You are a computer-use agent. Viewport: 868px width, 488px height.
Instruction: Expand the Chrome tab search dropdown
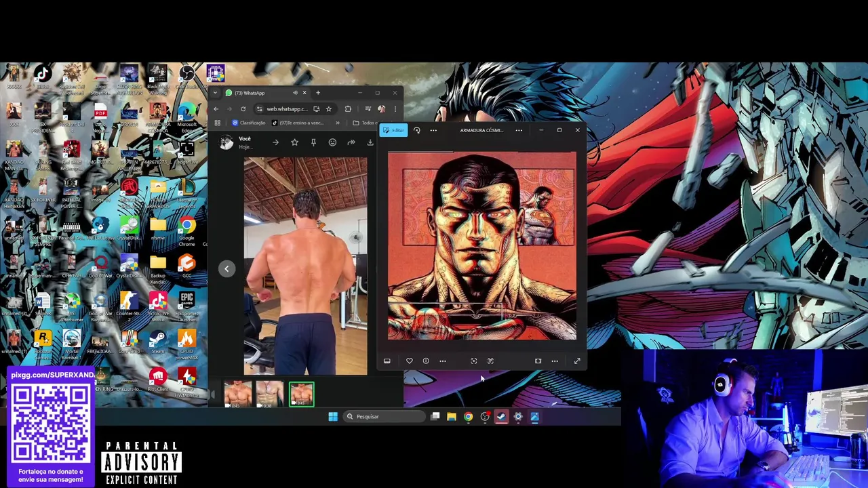(x=216, y=93)
